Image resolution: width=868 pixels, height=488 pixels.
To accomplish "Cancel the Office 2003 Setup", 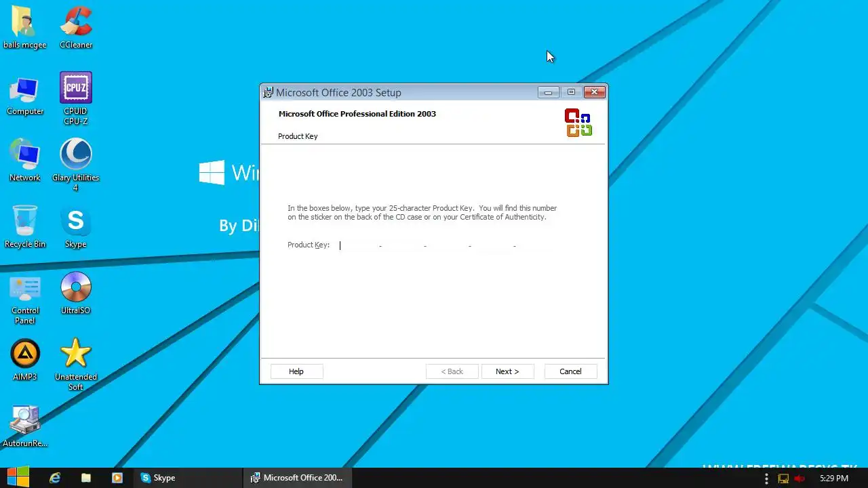I will coord(570,371).
